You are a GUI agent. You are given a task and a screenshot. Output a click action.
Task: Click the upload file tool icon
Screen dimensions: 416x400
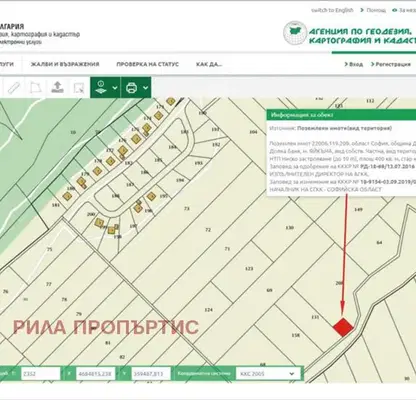click(x=57, y=87)
